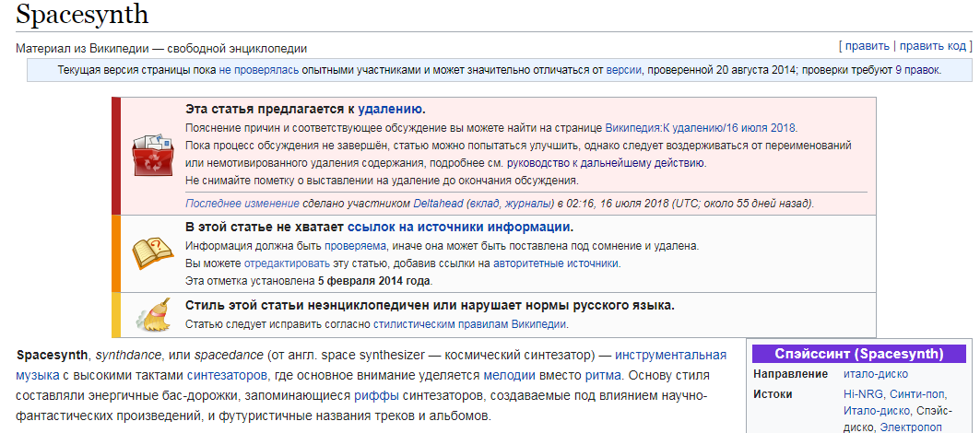The width and height of the screenshot is (980, 433).
Task: Open the 'версии' checked version link
Action: pyautogui.click(x=624, y=70)
